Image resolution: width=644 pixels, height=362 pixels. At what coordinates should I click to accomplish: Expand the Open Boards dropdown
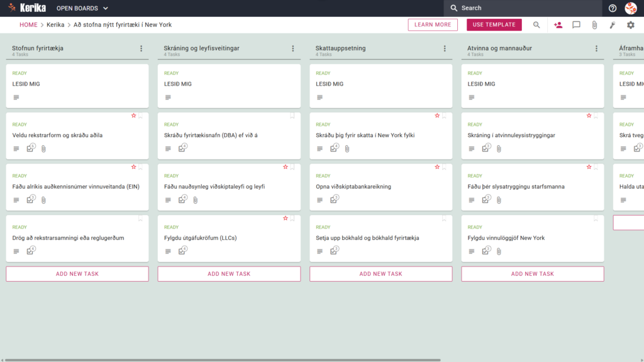82,8
